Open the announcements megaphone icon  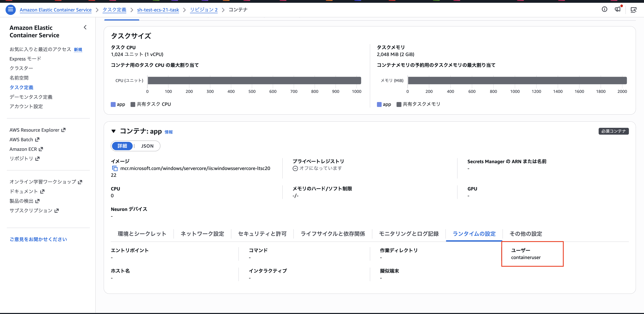[x=618, y=9]
